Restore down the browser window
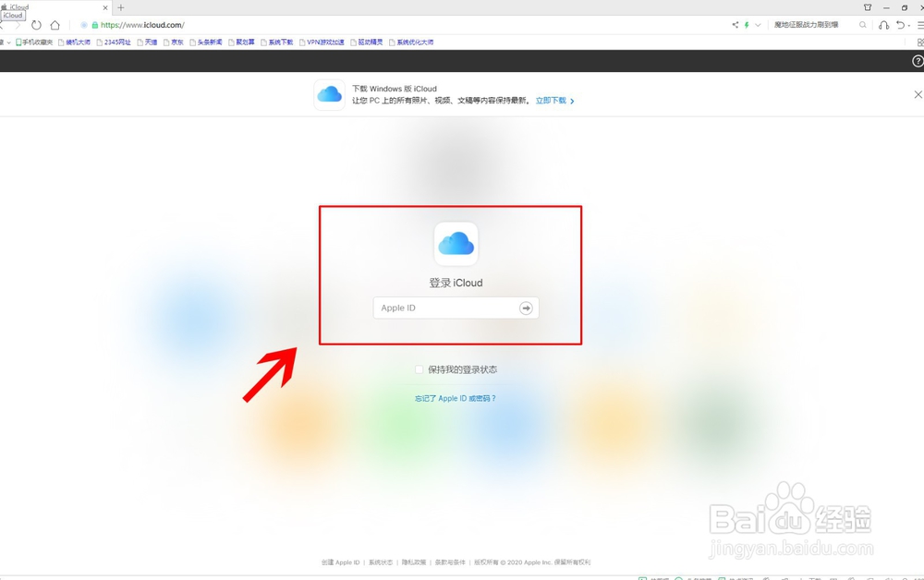This screenshot has width=924, height=580. click(905, 7)
